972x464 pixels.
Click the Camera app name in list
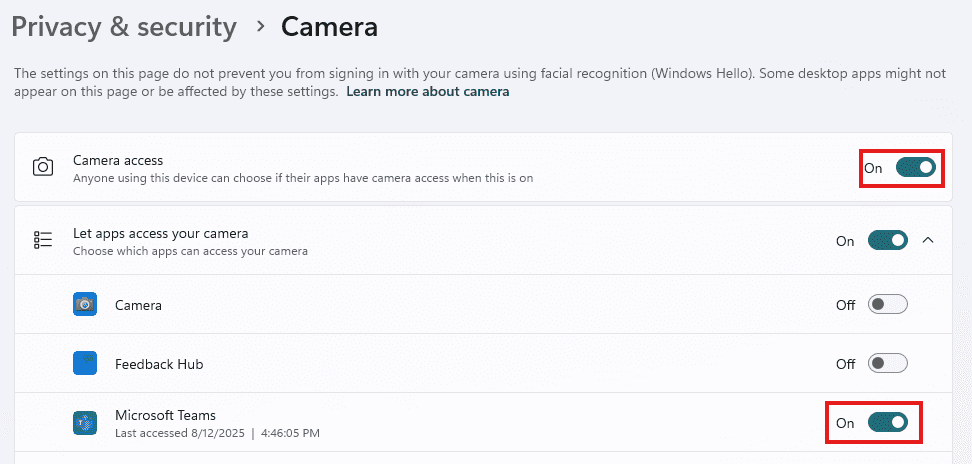(x=138, y=305)
